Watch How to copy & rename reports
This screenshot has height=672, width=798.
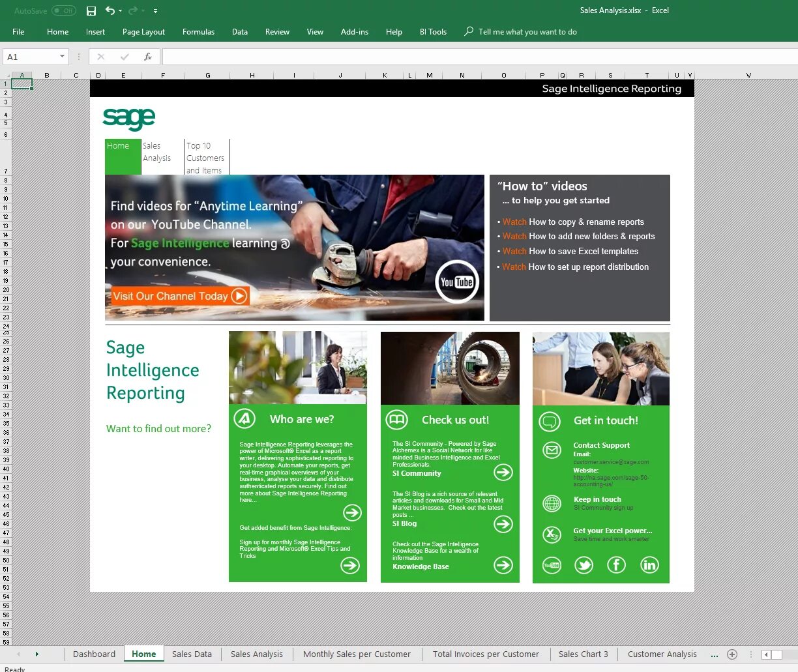pyautogui.click(x=573, y=222)
